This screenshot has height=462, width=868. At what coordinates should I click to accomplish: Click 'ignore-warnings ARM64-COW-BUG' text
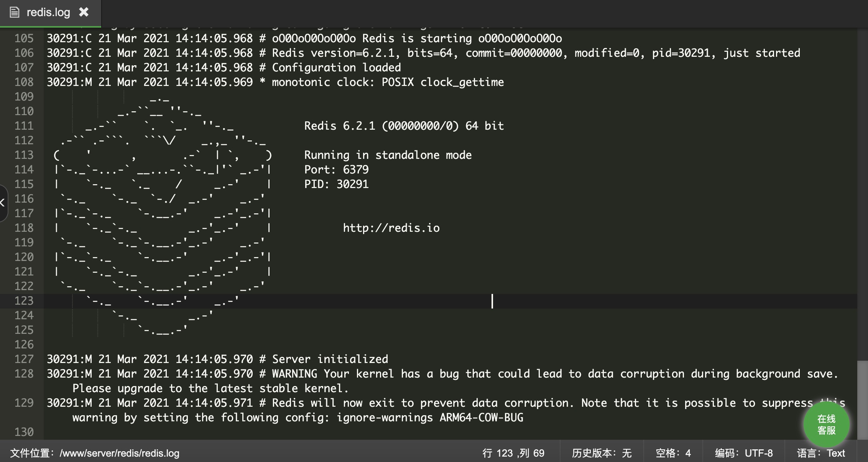[430, 417]
